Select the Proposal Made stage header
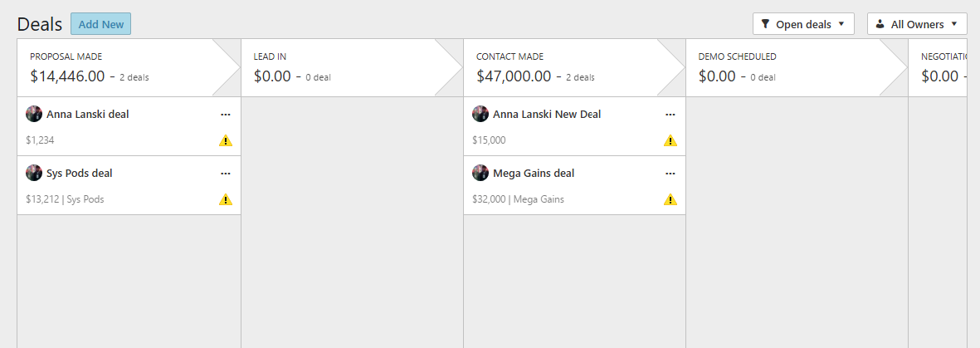This screenshot has height=348, width=980. 129,67
